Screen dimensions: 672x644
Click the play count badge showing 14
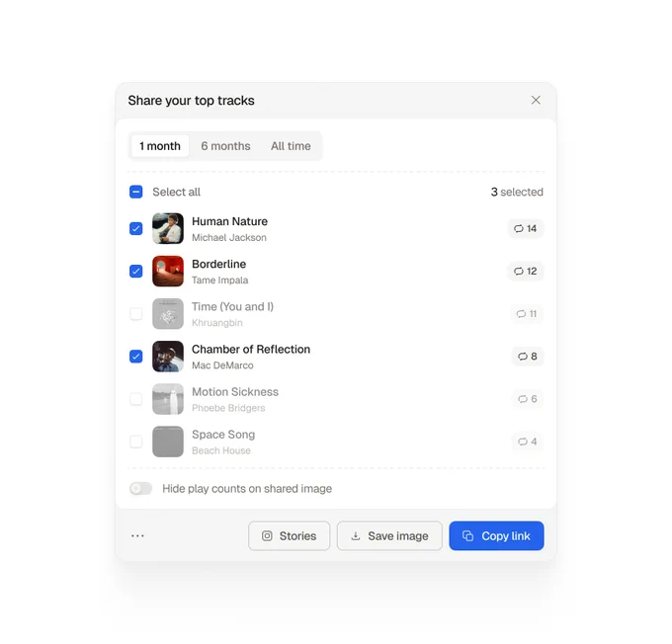pyautogui.click(x=526, y=228)
